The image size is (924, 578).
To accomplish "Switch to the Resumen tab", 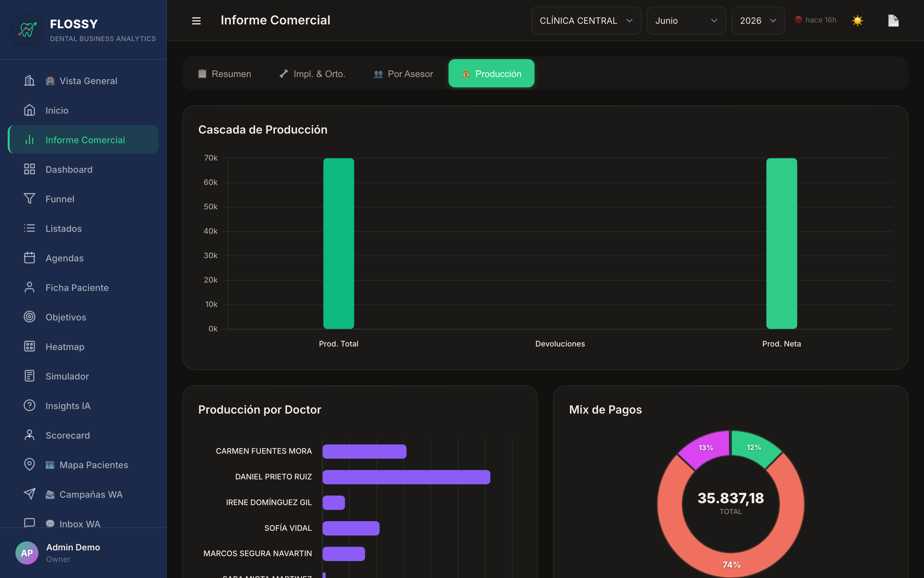I will click(x=225, y=74).
